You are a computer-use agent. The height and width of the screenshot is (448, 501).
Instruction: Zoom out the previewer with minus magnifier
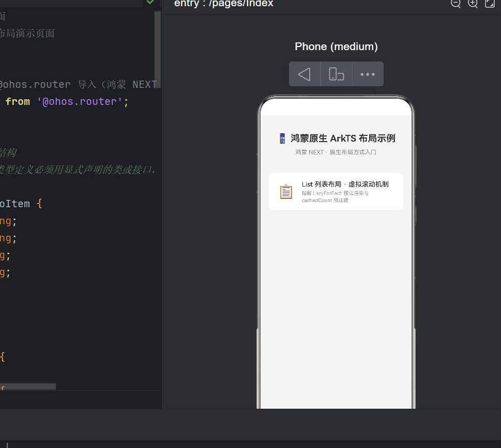[x=456, y=4]
